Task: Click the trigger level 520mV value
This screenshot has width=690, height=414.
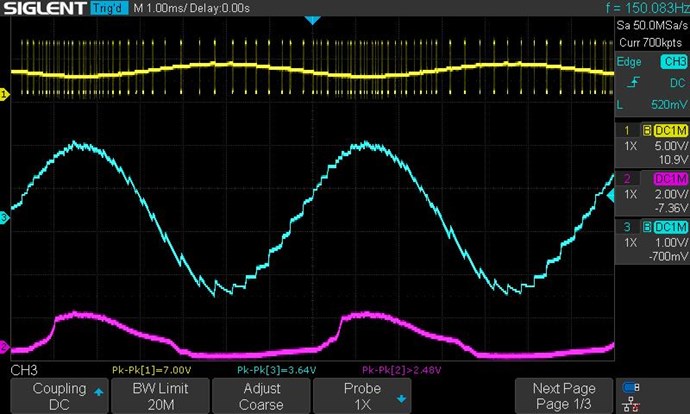Action: point(669,105)
